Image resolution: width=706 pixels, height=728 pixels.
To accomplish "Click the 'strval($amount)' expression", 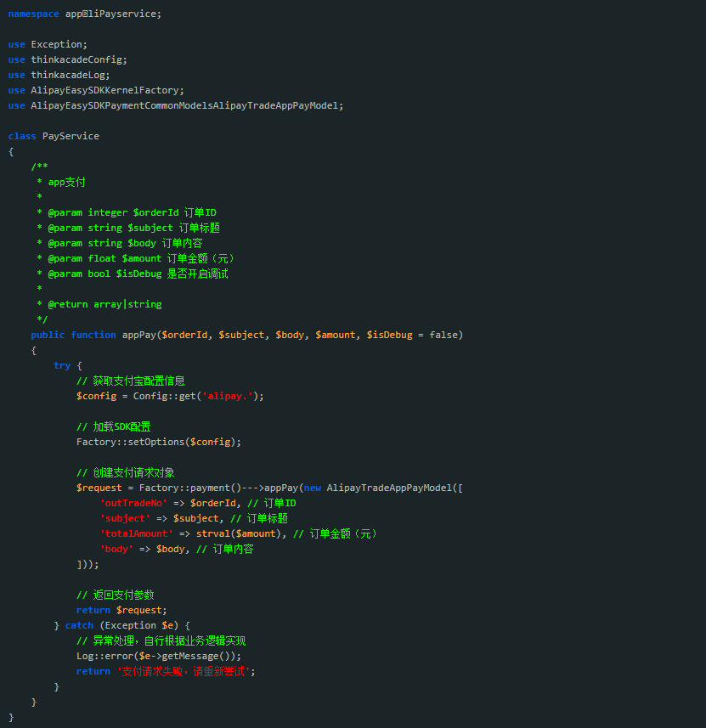I will click(x=239, y=534).
